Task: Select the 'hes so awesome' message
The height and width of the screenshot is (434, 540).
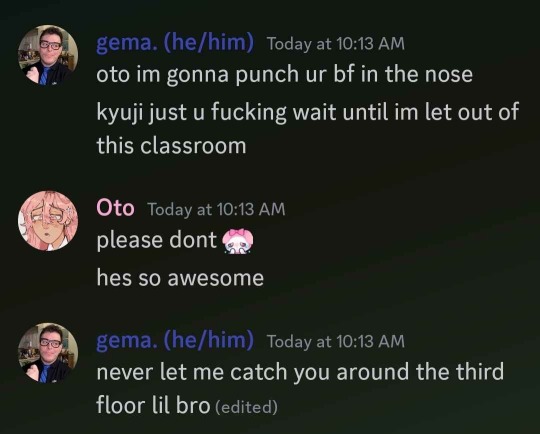Action: [x=180, y=278]
